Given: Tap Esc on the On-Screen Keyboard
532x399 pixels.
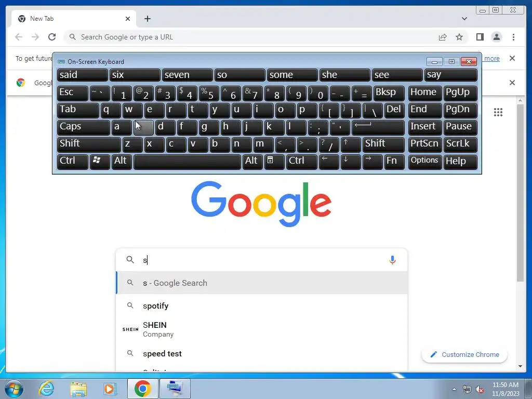Looking at the screenshot, I should tap(73, 93).
